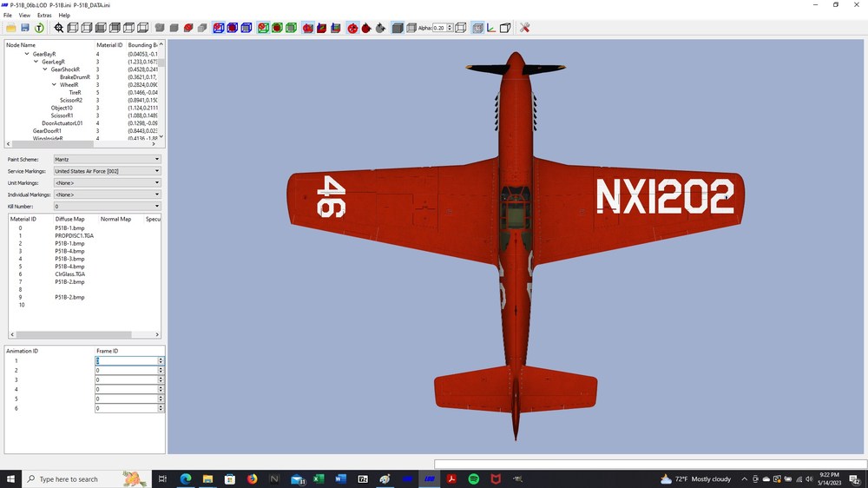Screen dimensions: 868x488
Task: Toggle the blue wireframe cube with red ball icon
Action: 219,28
